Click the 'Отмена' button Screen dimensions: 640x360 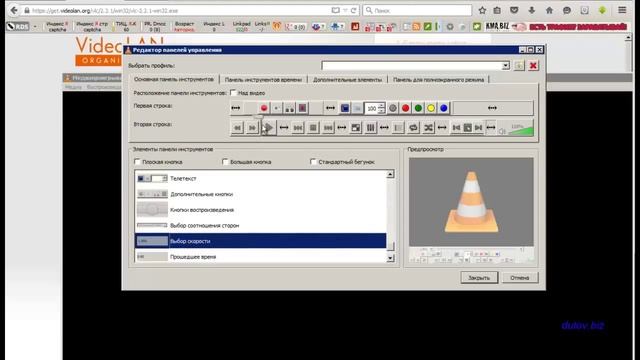[x=520, y=278]
